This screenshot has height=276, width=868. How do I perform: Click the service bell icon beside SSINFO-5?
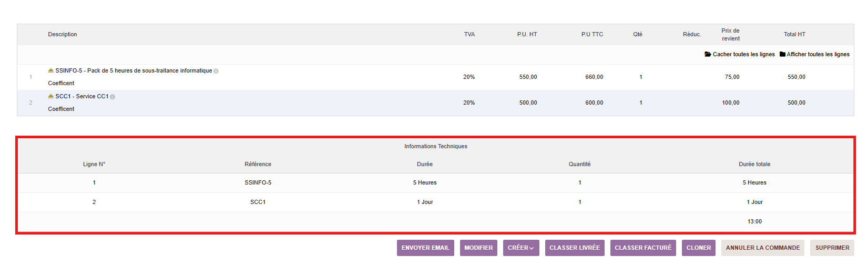tap(50, 70)
